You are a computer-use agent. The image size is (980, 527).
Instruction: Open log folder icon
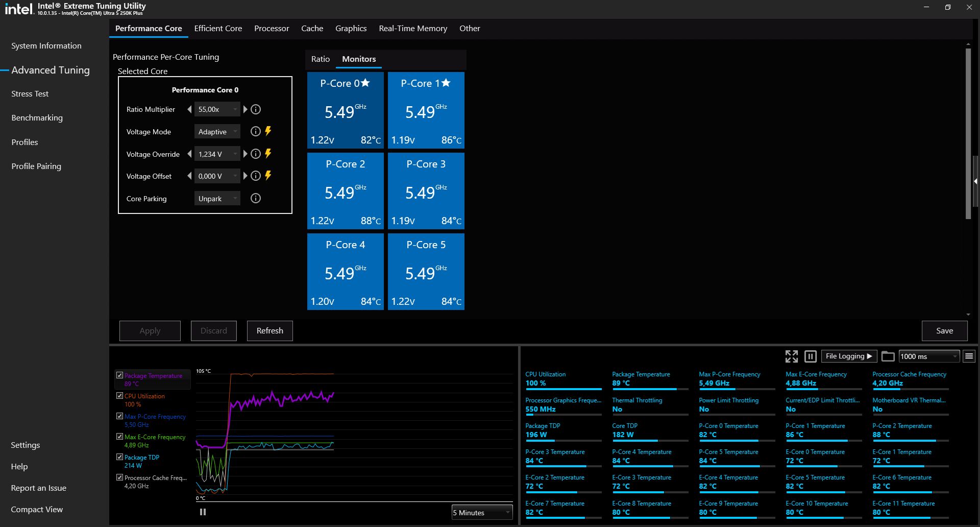(888, 356)
